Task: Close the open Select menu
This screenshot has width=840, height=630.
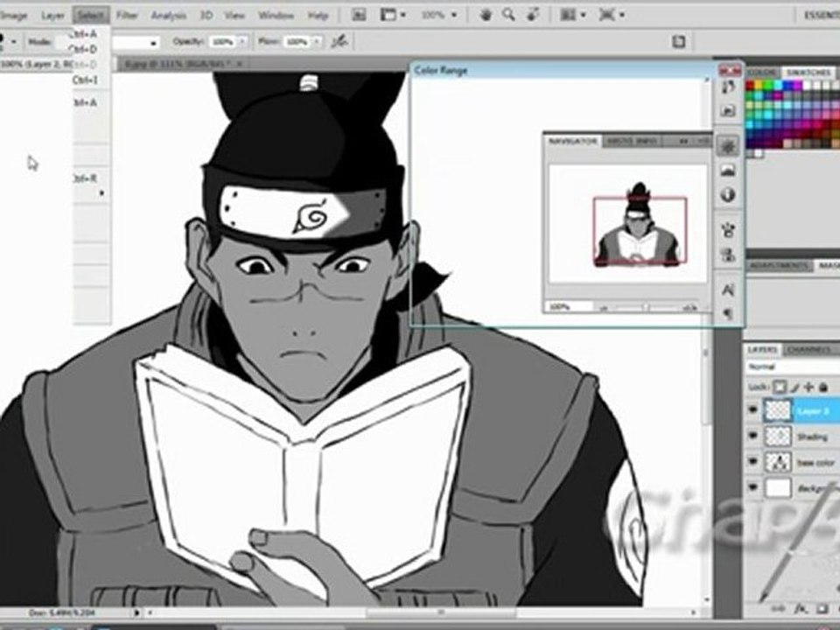Action: [90, 16]
